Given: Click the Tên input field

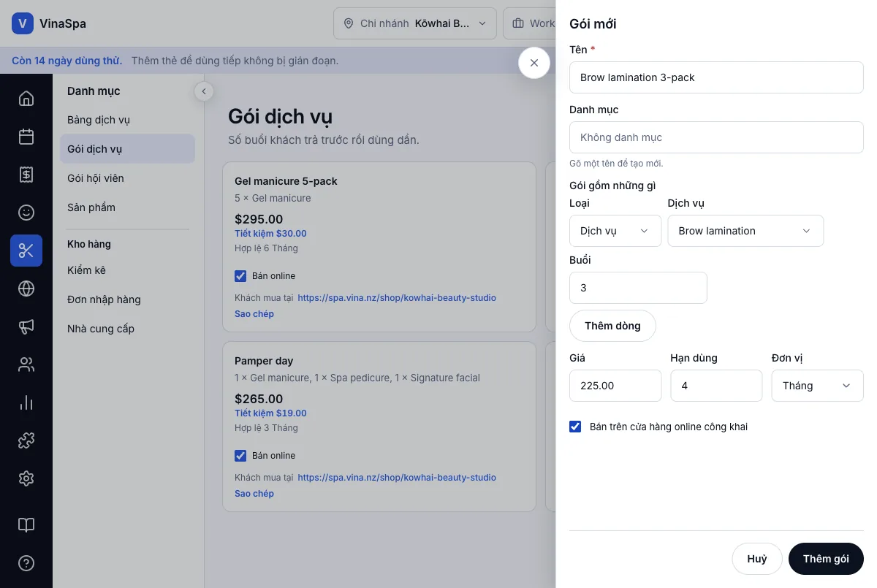Looking at the screenshot, I should (716, 77).
